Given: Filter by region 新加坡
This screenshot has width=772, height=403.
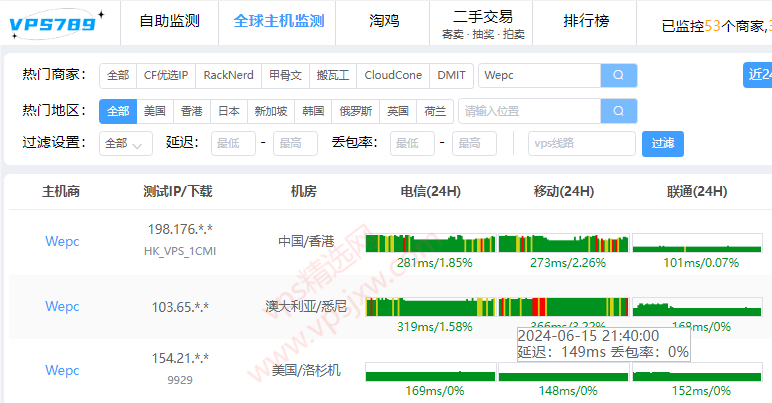Looking at the screenshot, I should (271, 111).
